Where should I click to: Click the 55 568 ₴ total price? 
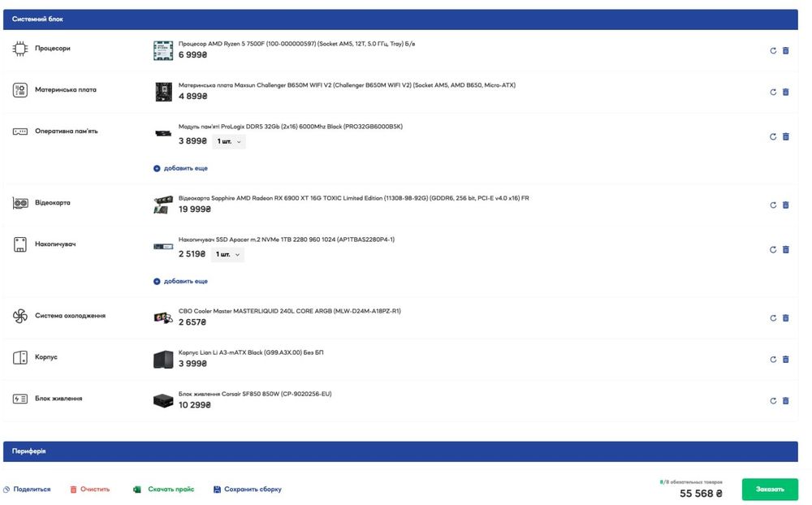[x=702, y=494]
